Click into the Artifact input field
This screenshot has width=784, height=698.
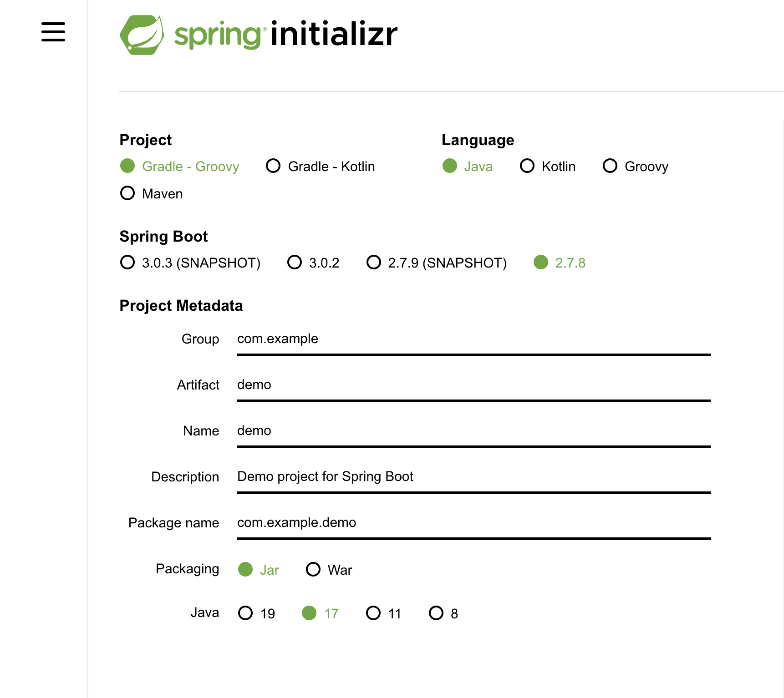474,385
